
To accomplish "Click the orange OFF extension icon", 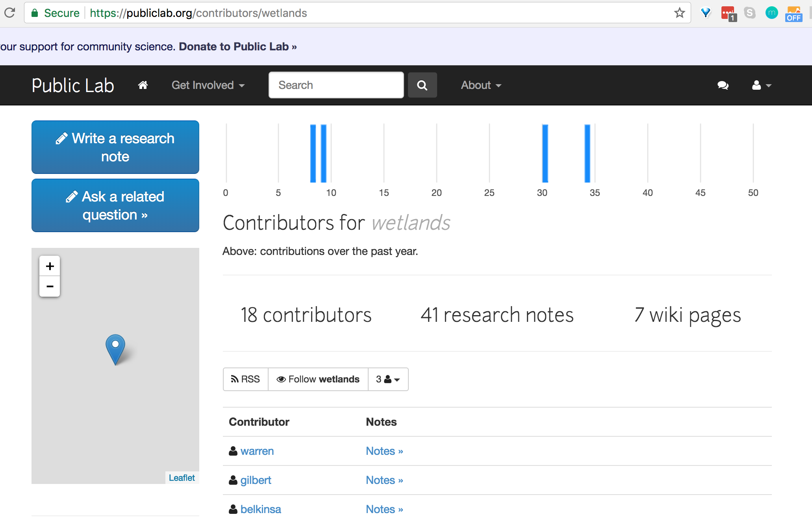I will tap(793, 13).
